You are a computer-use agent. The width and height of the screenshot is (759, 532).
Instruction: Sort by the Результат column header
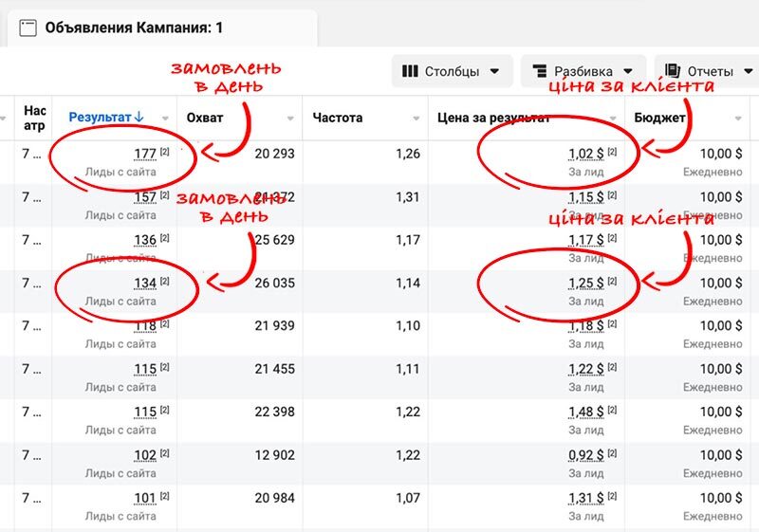[100, 118]
